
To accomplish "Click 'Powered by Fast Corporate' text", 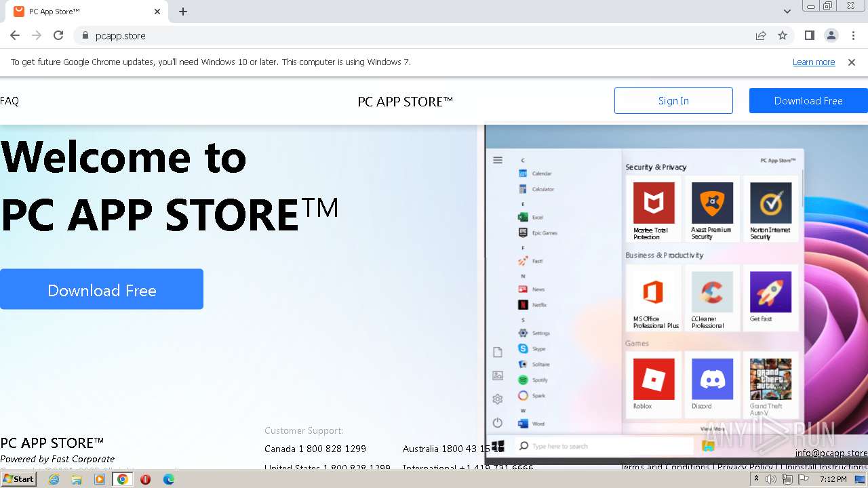I will [58, 459].
